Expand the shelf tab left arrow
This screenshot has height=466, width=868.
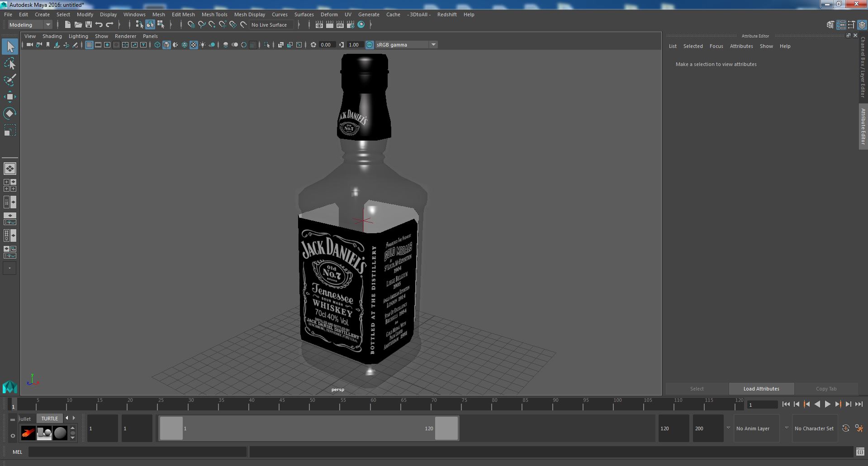coord(67,418)
